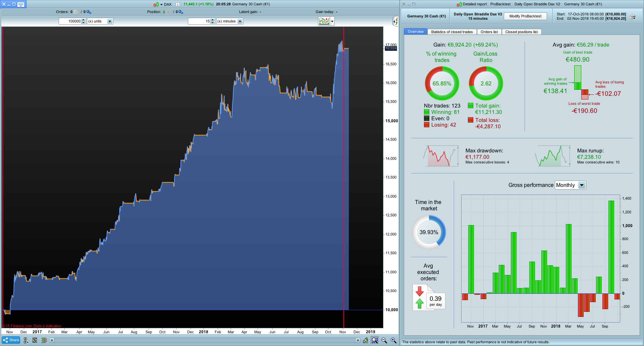Open the Orders settings gear icon

coord(89,12)
